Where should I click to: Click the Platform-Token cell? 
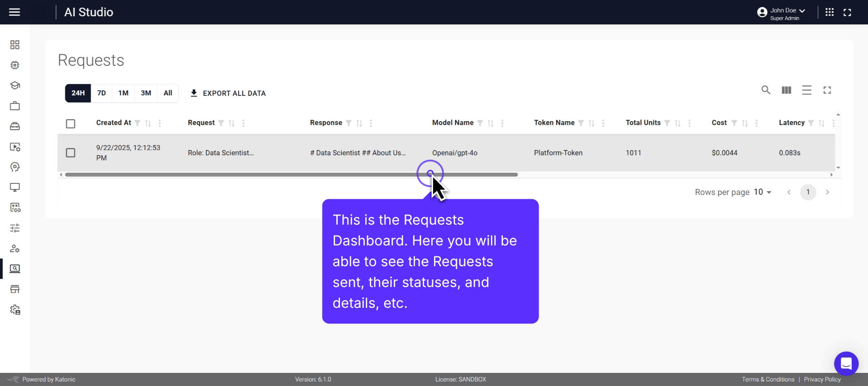(558, 153)
